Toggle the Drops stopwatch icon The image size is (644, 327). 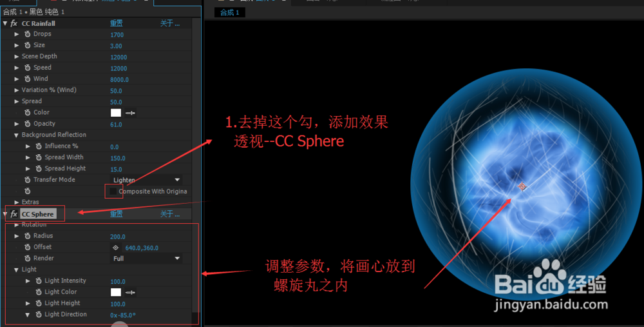28,34
